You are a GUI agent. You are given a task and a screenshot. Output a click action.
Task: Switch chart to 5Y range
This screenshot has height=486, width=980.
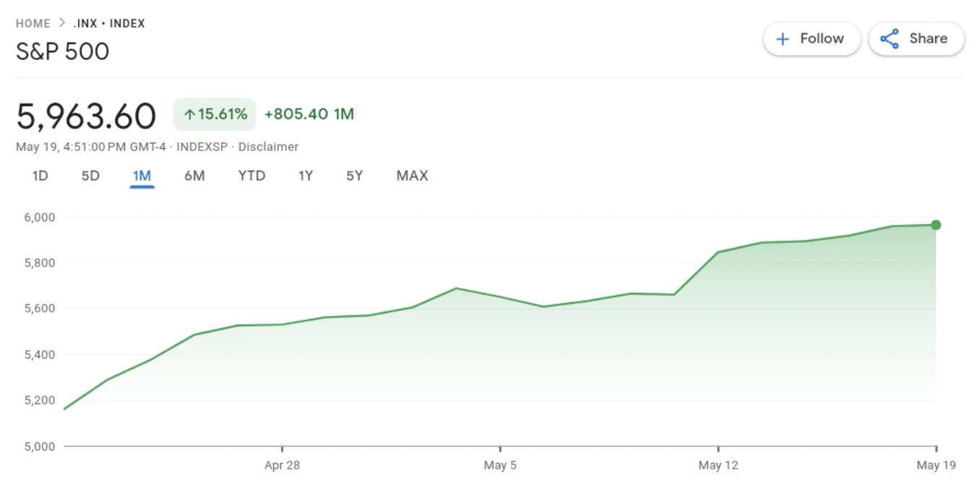pyautogui.click(x=354, y=176)
